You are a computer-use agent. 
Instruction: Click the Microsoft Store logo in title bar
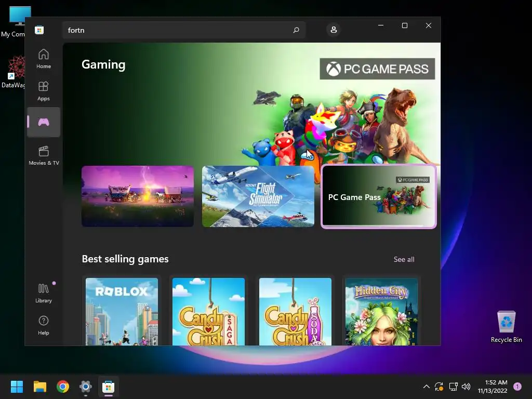39,30
